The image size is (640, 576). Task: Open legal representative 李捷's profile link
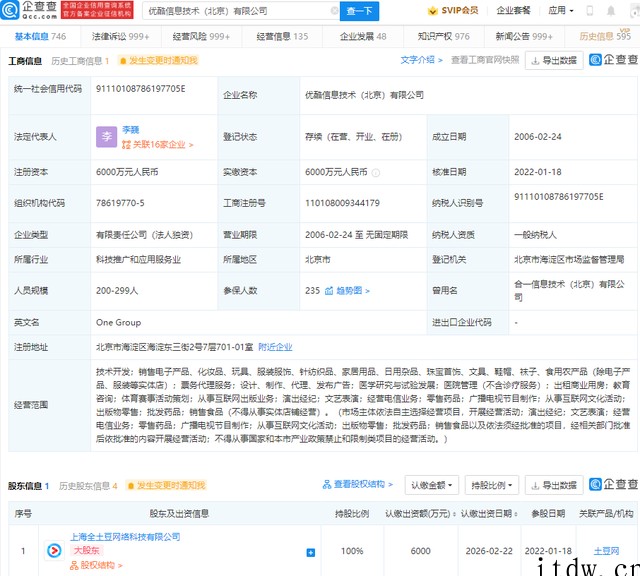click(131, 130)
